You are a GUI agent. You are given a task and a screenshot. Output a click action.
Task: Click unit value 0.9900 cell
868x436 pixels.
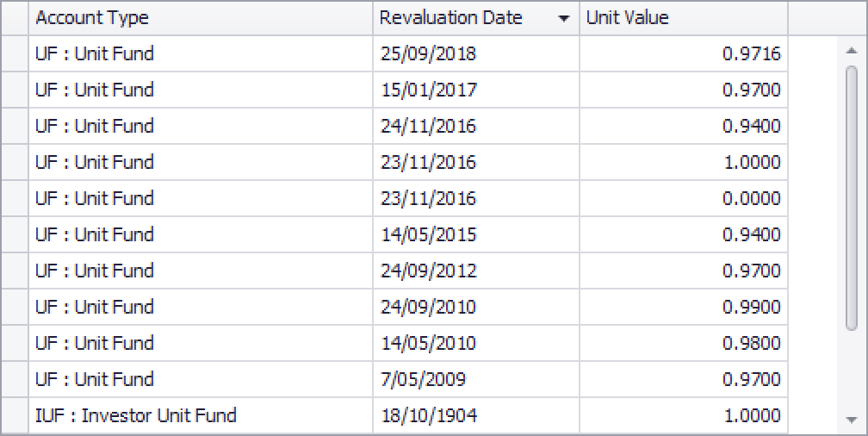(x=684, y=307)
